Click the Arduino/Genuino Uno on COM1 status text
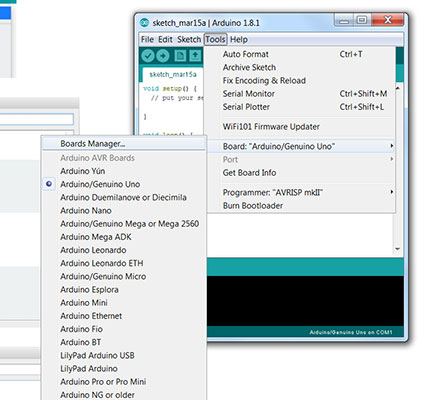447x400 pixels. (x=351, y=332)
